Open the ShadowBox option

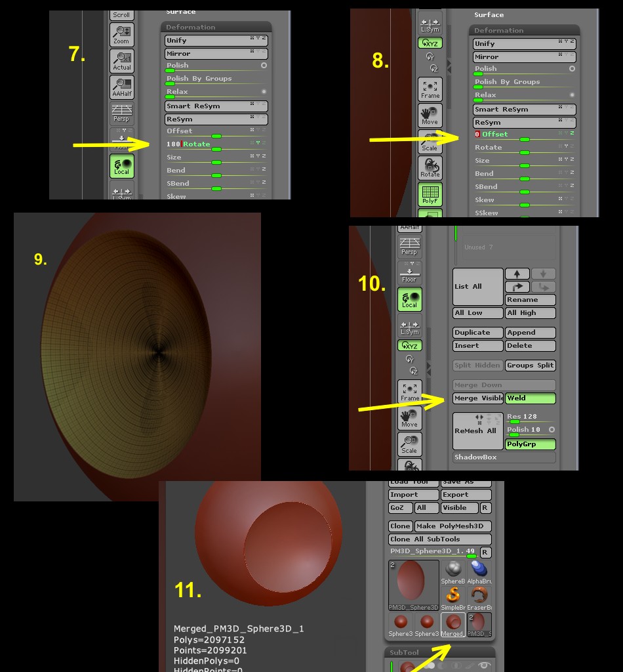click(x=504, y=457)
